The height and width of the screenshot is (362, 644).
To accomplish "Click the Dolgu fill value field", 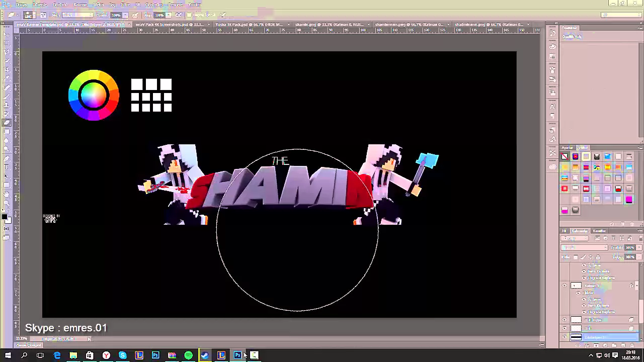I will click(629, 257).
